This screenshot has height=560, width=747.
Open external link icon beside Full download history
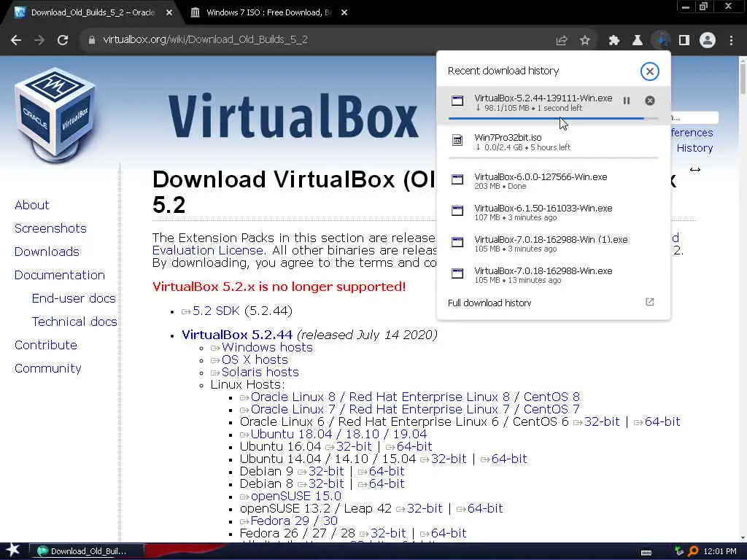point(650,302)
